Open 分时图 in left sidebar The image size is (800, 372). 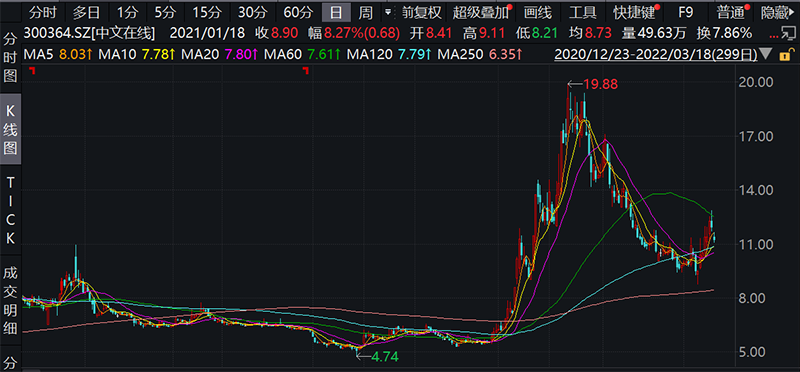(x=10, y=57)
